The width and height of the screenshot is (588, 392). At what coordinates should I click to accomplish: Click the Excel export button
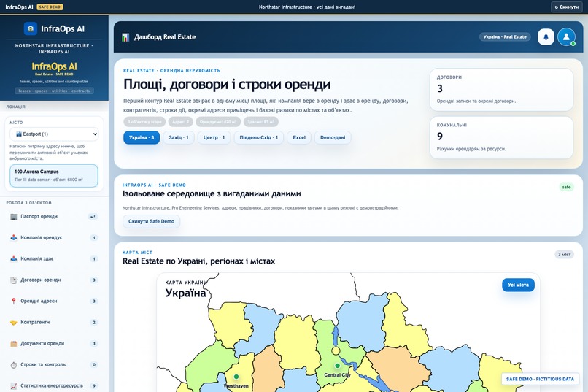[299, 137]
